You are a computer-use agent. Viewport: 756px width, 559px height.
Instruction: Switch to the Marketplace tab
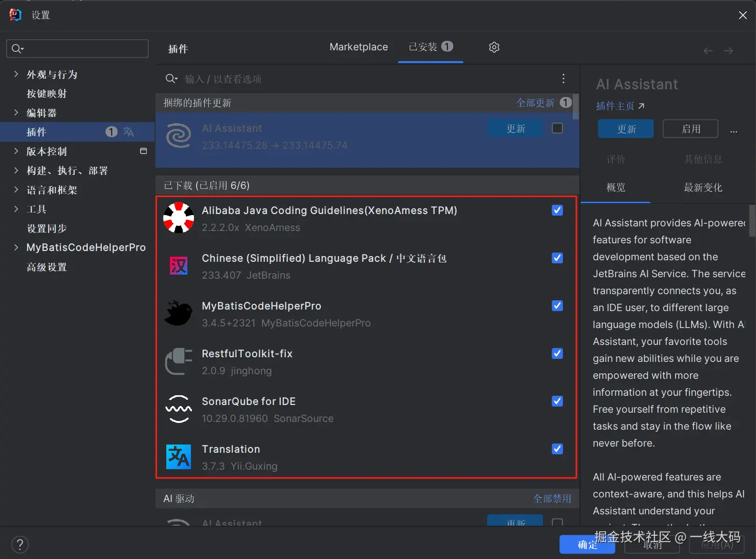point(359,47)
